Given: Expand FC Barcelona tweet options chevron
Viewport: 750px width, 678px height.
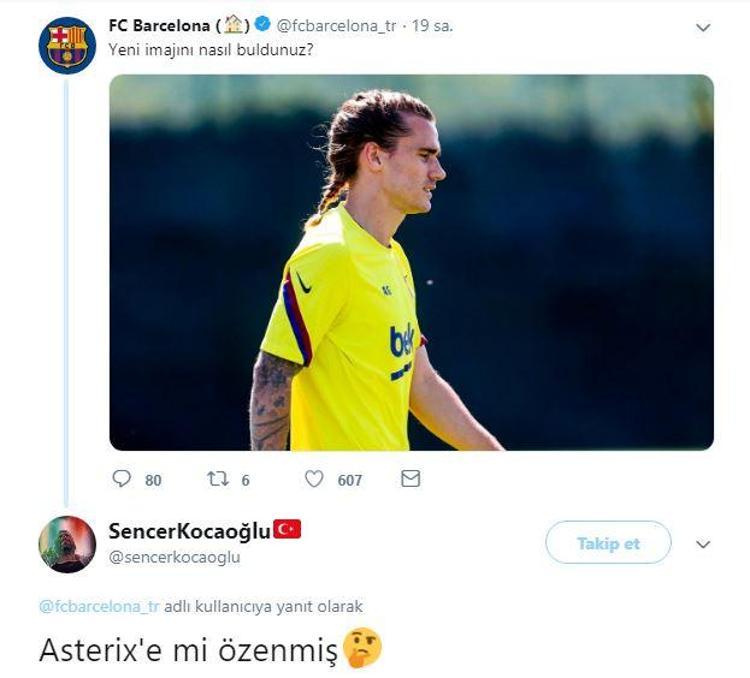Looking at the screenshot, I should point(703,28).
